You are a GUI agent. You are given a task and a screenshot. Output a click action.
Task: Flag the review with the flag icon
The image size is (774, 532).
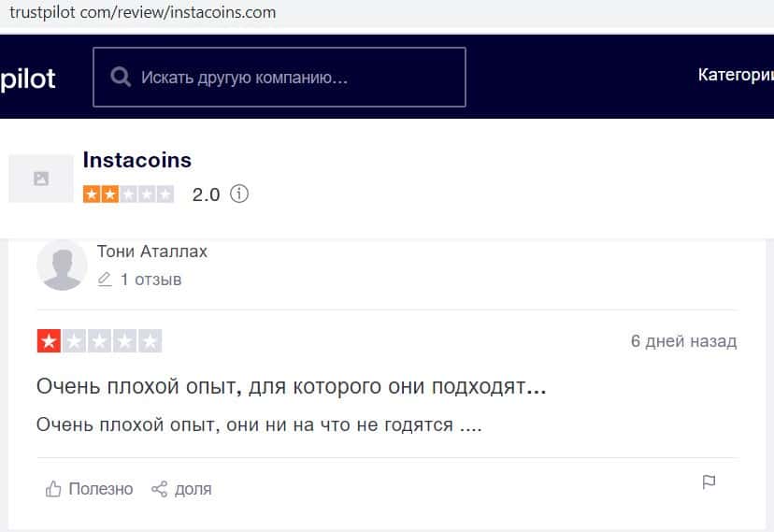coord(709,482)
